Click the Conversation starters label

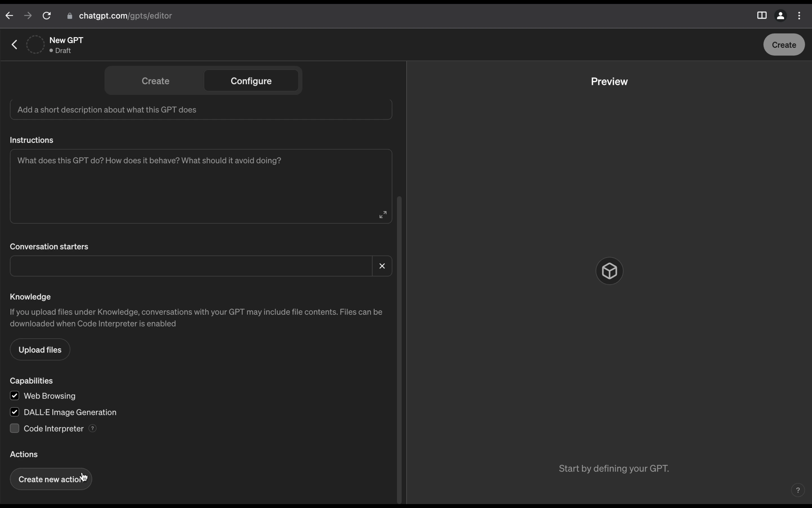[49, 247]
